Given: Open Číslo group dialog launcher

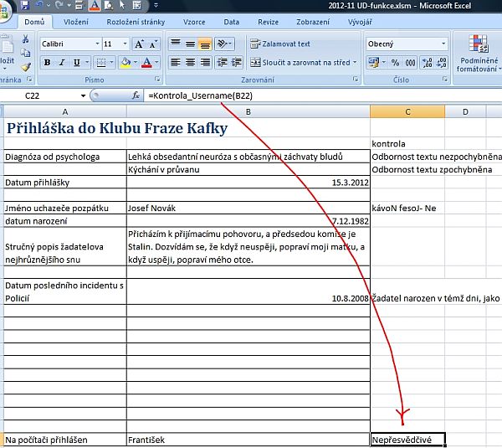Looking at the screenshot, I should click(445, 79).
